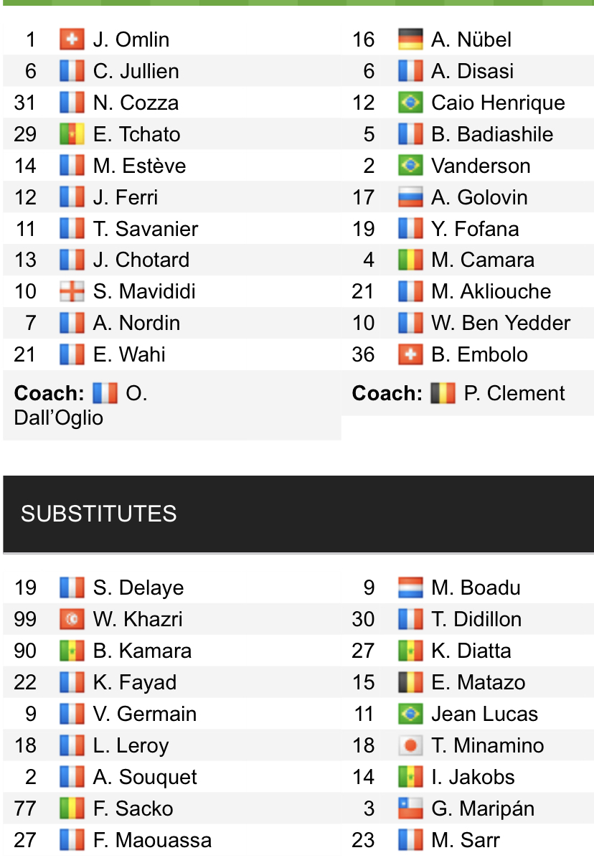Click the Cameroon flag beside E. Tchato

(72, 134)
